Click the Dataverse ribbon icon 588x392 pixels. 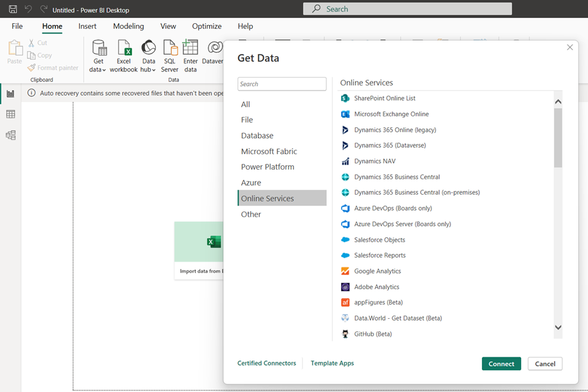coord(215,48)
